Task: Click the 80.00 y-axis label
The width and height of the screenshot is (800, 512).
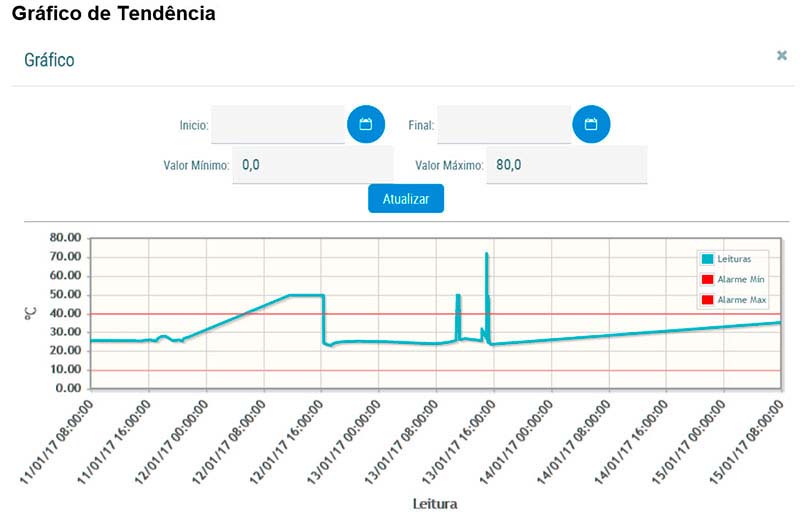Action: pos(64,238)
